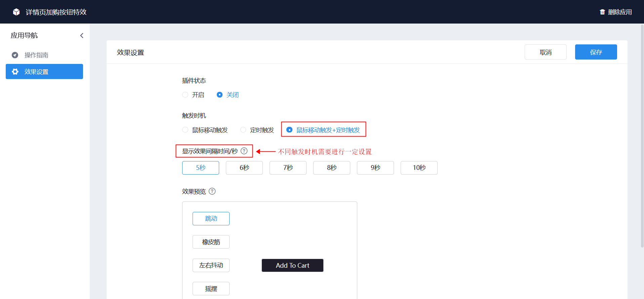This screenshot has width=644, height=299.
Task: Select the 摇摆 effect preview
Action: [211, 289]
